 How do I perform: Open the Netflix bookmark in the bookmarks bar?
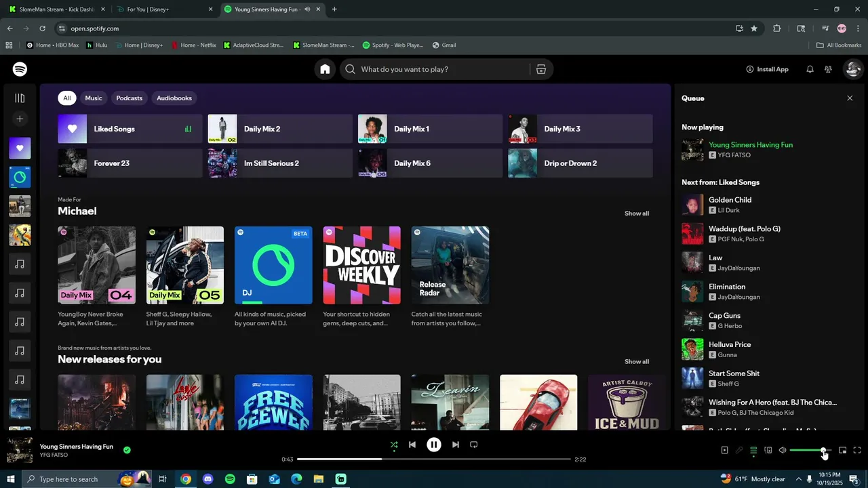click(x=193, y=45)
